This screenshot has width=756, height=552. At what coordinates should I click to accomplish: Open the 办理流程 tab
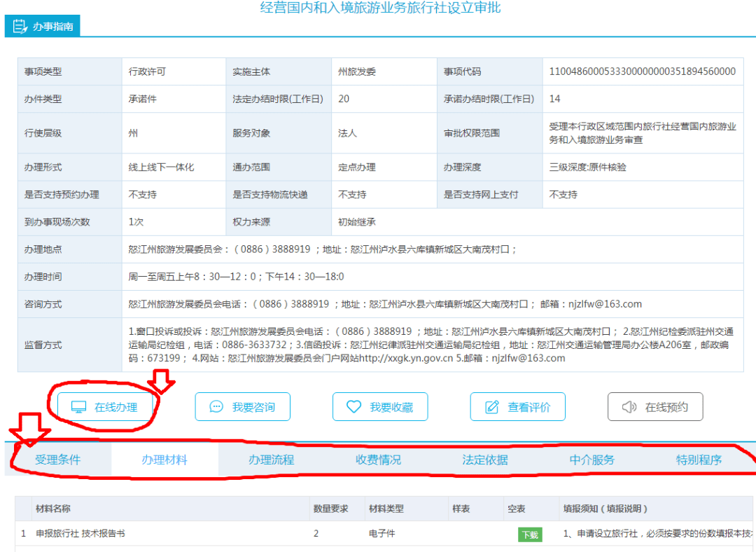pos(272,460)
